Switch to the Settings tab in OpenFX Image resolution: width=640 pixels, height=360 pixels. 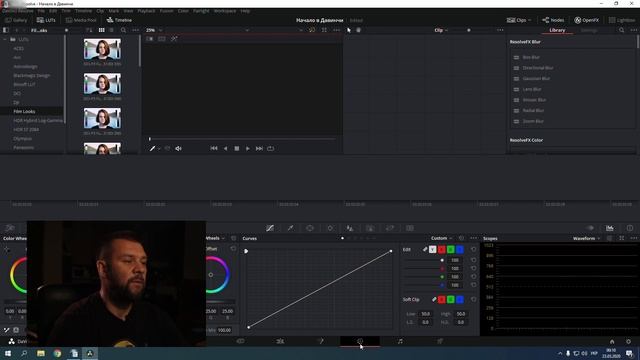point(589,30)
